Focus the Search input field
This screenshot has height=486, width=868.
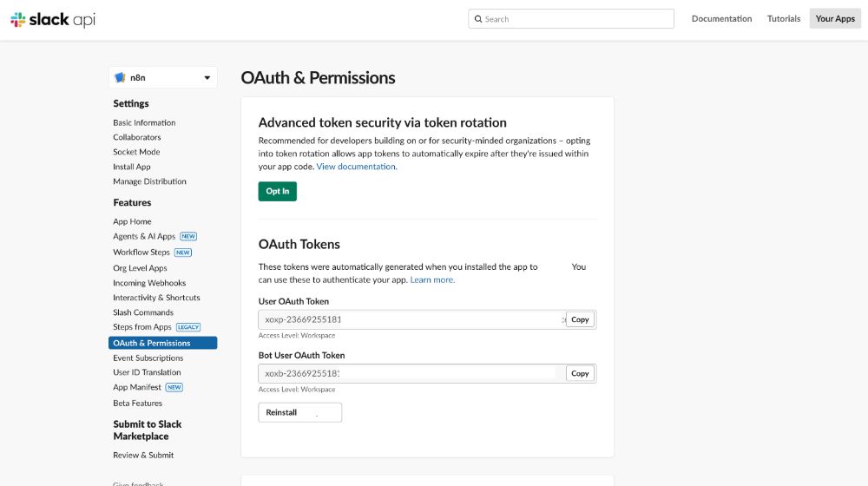(571, 19)
